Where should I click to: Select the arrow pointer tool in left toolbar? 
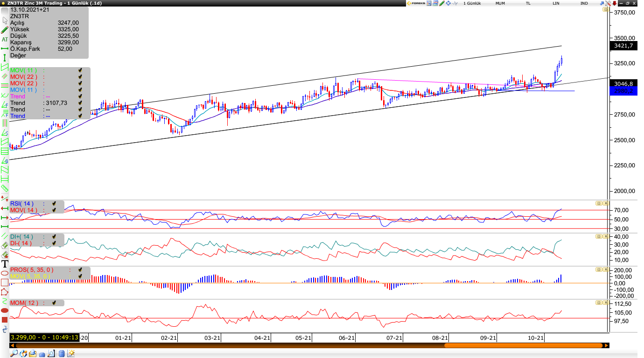[x=5, y=21]
